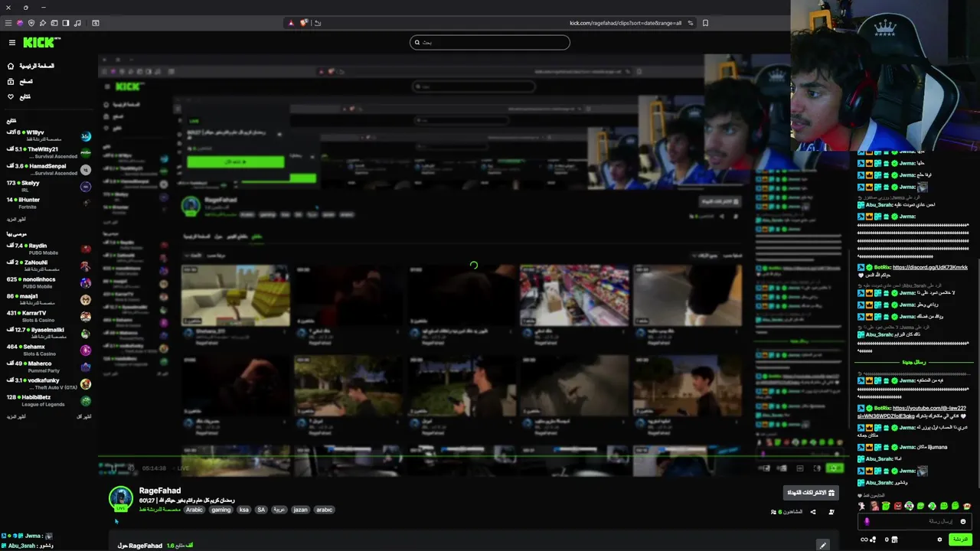Open the following heart sidebar link
This screenshot has height=551, width=980.
pos(19,96)
